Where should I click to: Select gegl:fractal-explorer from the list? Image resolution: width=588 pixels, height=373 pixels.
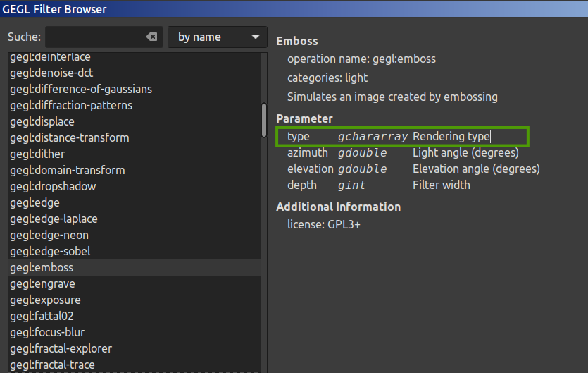tap(135, 348)
